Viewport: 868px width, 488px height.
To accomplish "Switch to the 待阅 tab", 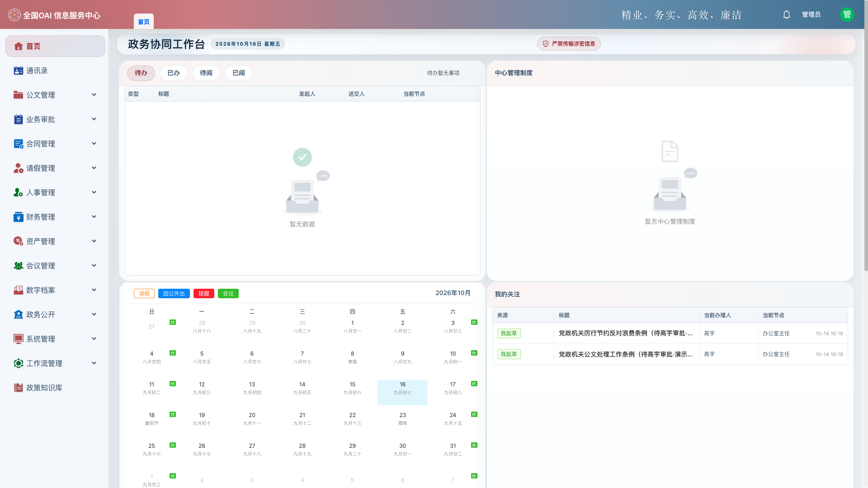I will pos(206,73).
